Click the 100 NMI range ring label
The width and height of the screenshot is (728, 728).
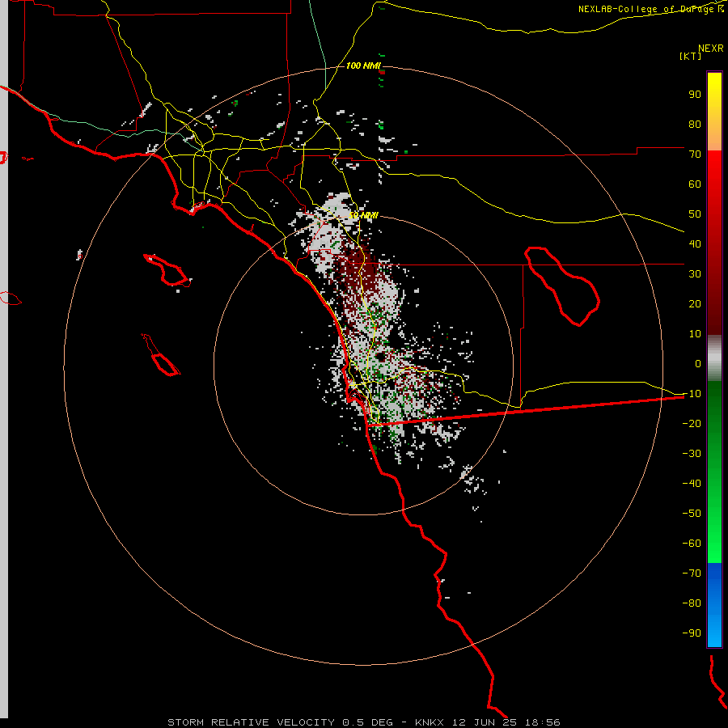click(363, 66)
